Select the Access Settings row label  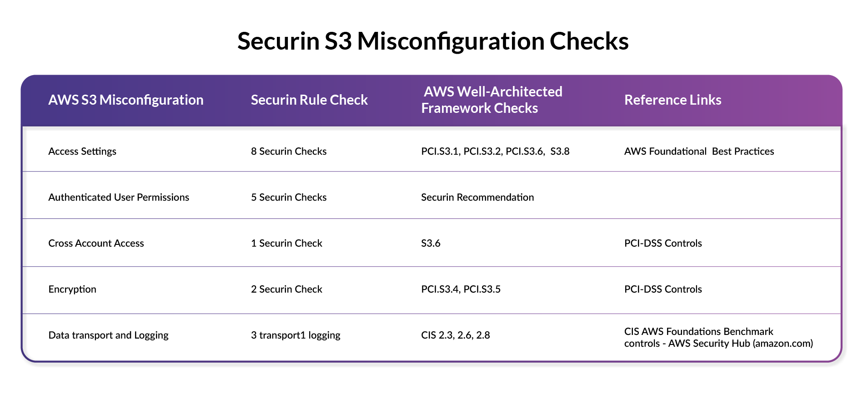coord(82,151)
